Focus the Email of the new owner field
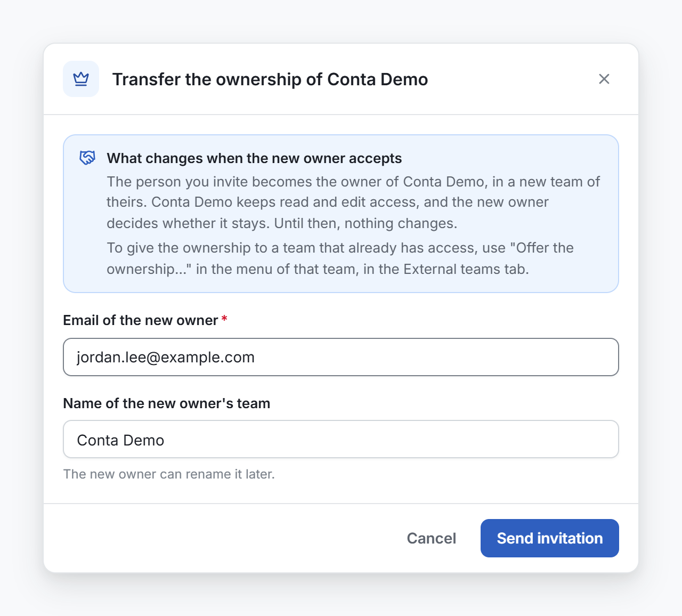This screenshot has width=682, height=616. click(x=341, y=357)
